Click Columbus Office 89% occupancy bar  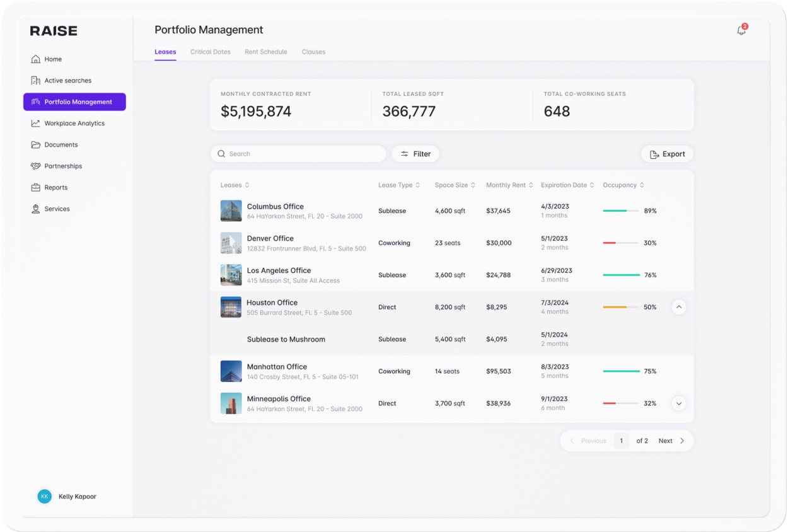(621, 211)
